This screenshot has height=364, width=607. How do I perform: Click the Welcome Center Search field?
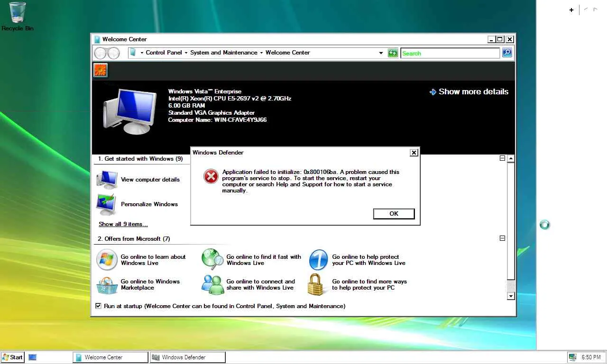[x=450, y=53]
